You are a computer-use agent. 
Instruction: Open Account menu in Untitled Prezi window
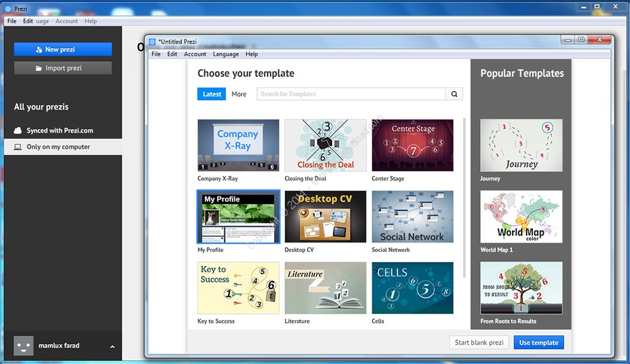pos(195,54)
